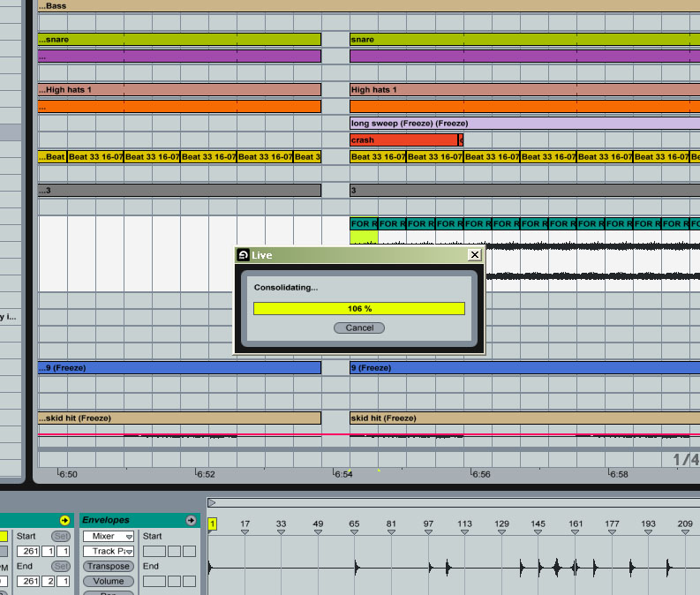Click the gray arrow icon beside Envelopes
700x595 pixels.
coord(191,520)
